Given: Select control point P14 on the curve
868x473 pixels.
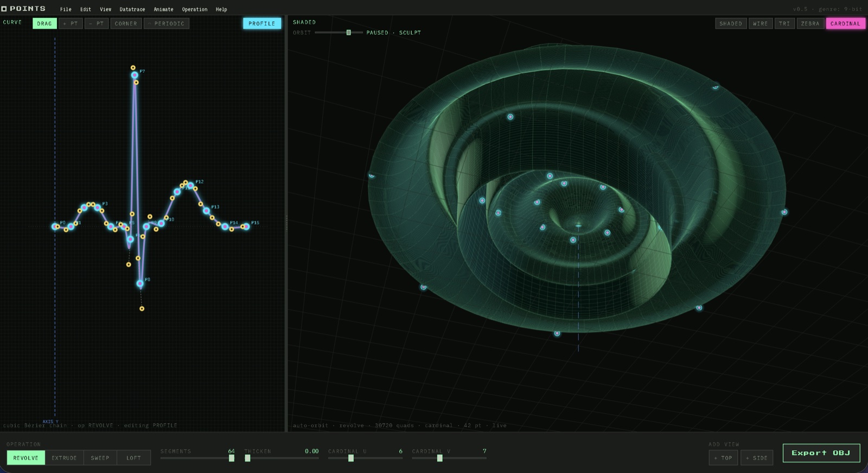Looking at the screenshot, I should pos(225,226).
